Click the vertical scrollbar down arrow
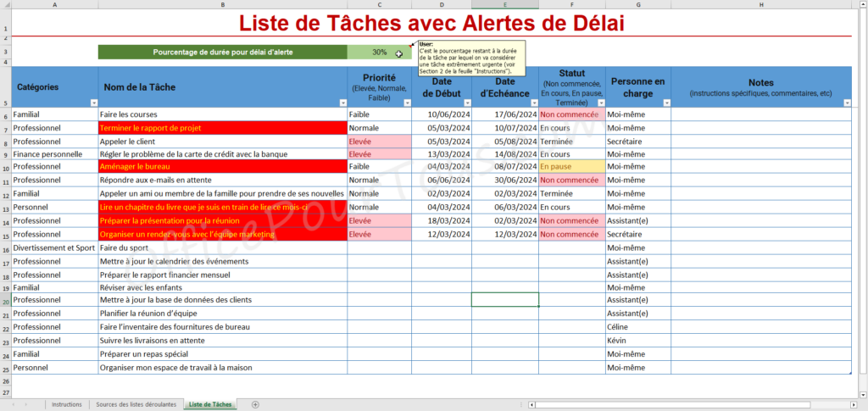Viewport: 868px width, 411px height. tap(863, 394)
